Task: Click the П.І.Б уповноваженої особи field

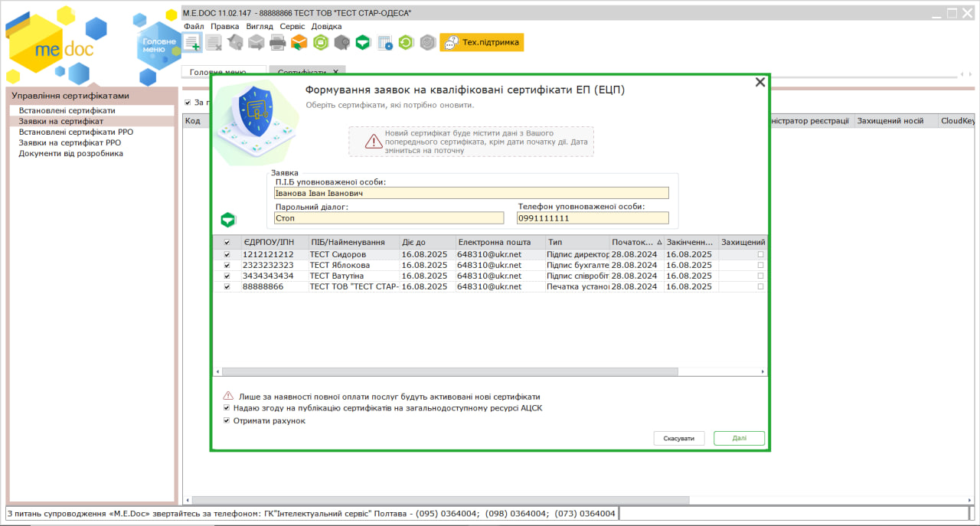Action: click(x=472, y=193)
